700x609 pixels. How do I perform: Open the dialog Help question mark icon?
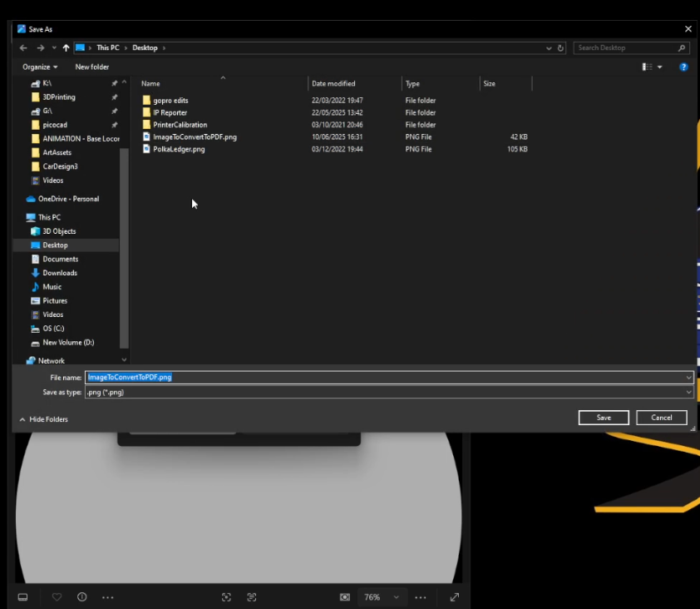click(683, 67)
